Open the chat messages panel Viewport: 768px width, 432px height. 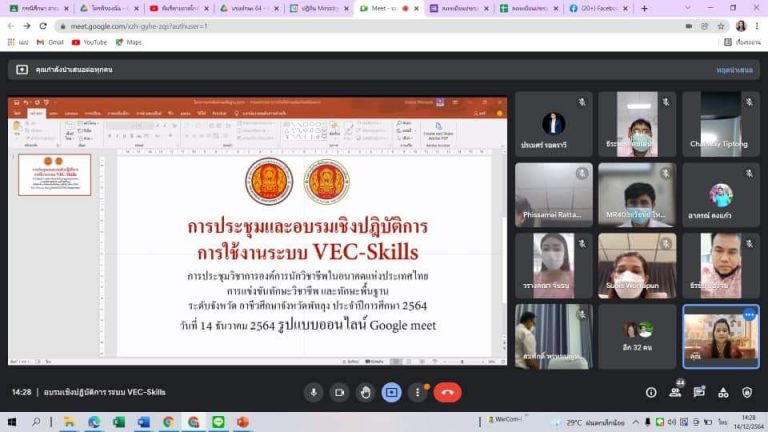701,392
